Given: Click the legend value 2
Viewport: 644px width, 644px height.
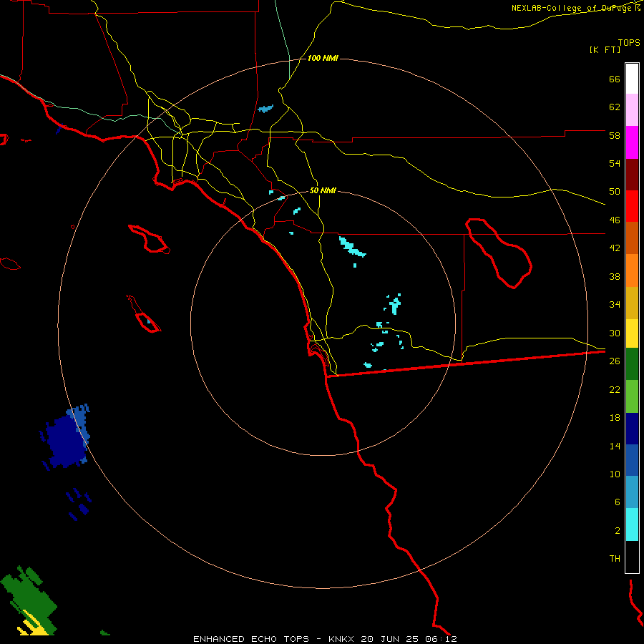Looking at the screenshot, I should (617, 531).
